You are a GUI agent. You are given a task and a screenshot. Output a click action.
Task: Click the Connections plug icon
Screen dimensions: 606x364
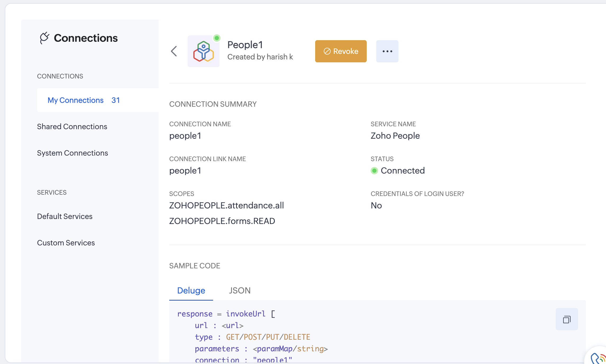click(x=44, y=38)
